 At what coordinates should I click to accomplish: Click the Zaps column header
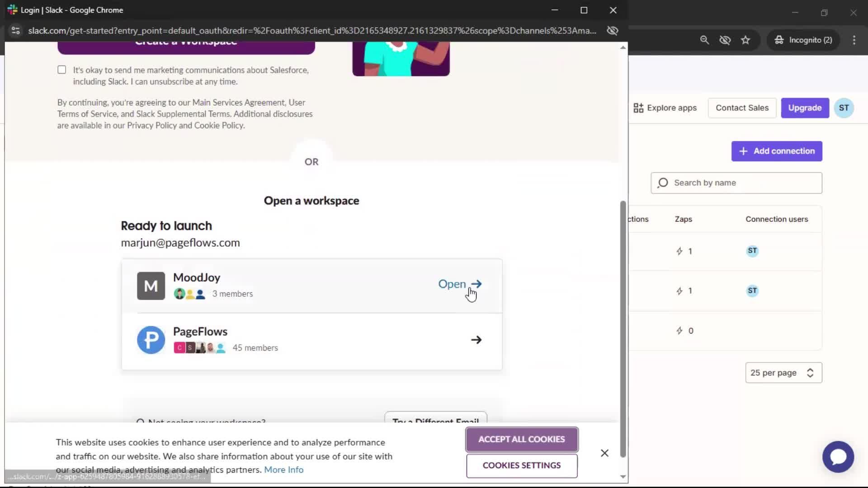pyautogui.click(x=683, y=219)
